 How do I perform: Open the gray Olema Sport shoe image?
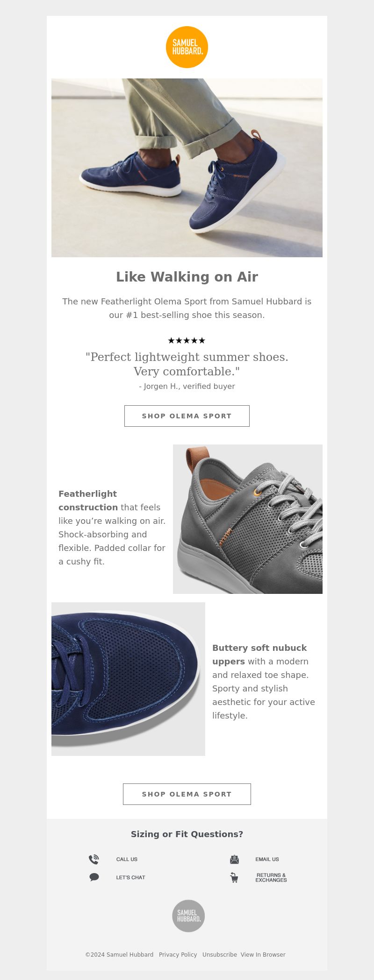point(248,519)
